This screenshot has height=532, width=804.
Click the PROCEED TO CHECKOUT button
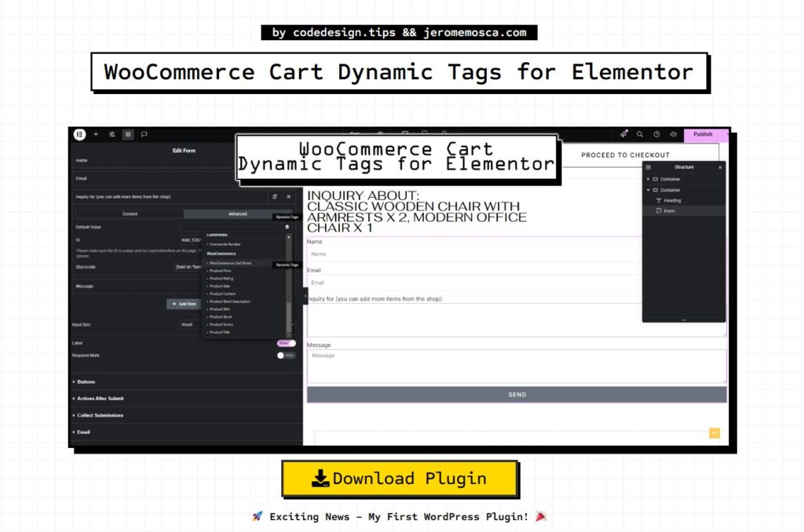[625, 155]
